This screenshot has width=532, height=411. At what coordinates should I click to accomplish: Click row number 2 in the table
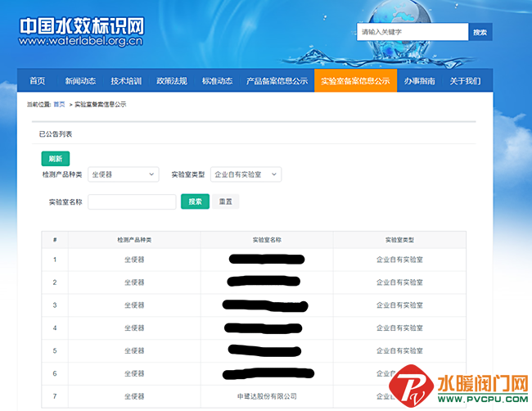click(x=55, y=282)
